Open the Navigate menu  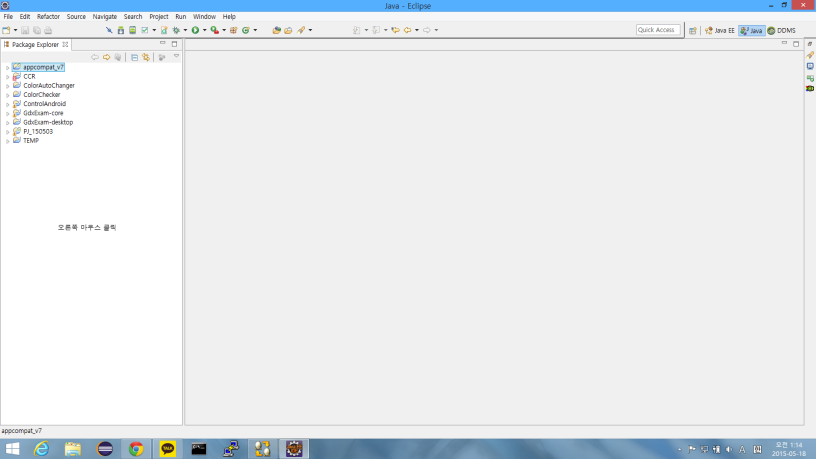[x=104, y=17]
